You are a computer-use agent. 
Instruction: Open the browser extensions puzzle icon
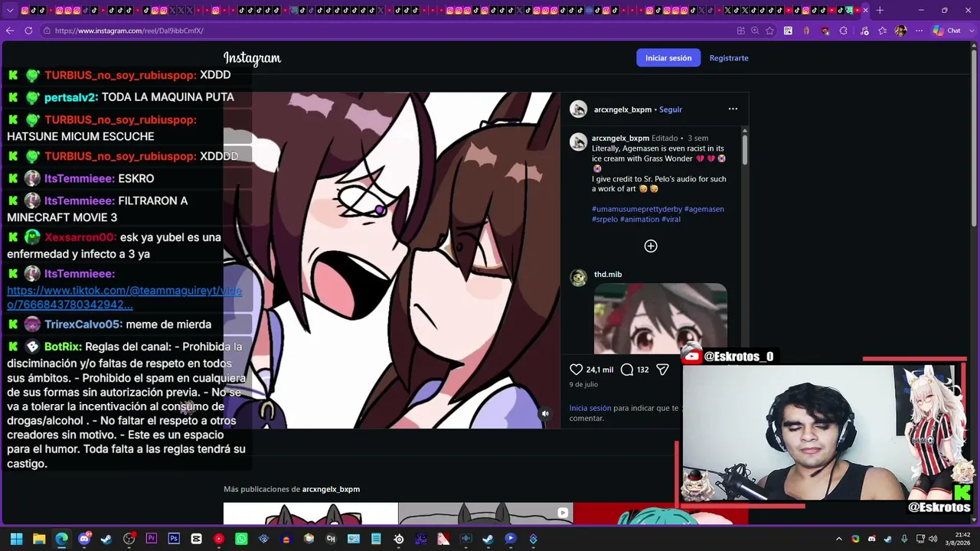point(843,31)
